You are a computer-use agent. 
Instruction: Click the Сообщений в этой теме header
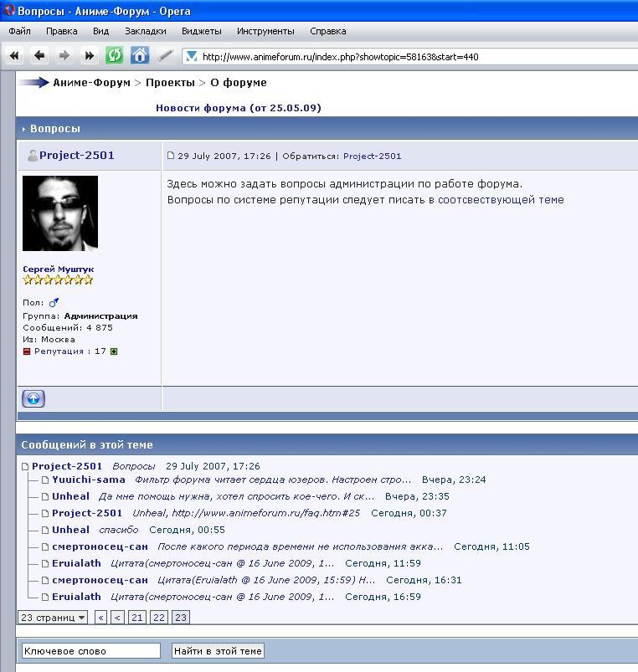pyautogui.click(x=87, y=445)
